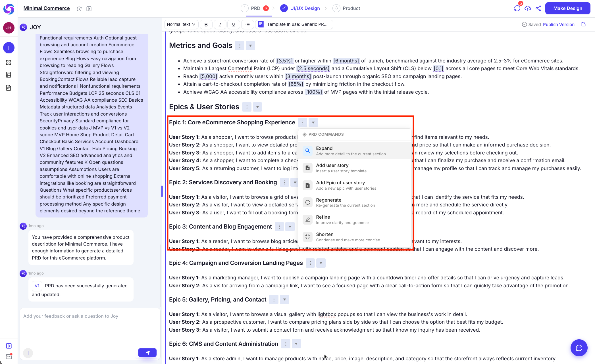Open the documents page icon in sidebar
Screen dimensions: 595x364
pos(9,88)
